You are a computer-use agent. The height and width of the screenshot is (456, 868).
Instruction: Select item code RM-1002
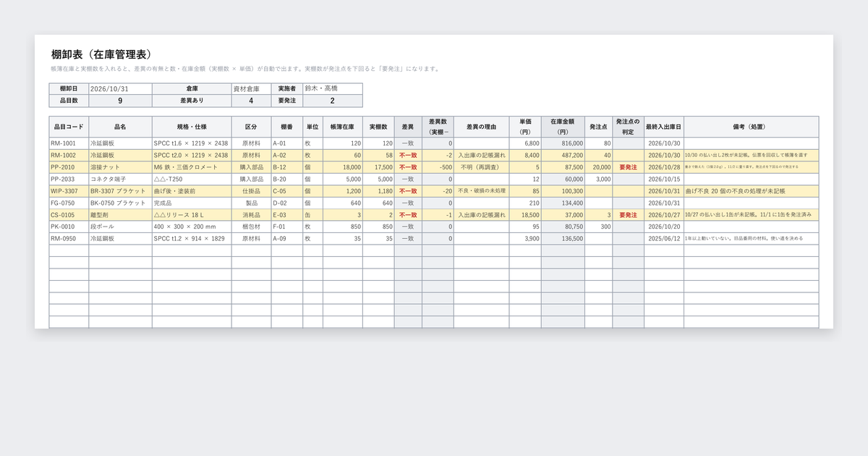click(x=69, y=156)
